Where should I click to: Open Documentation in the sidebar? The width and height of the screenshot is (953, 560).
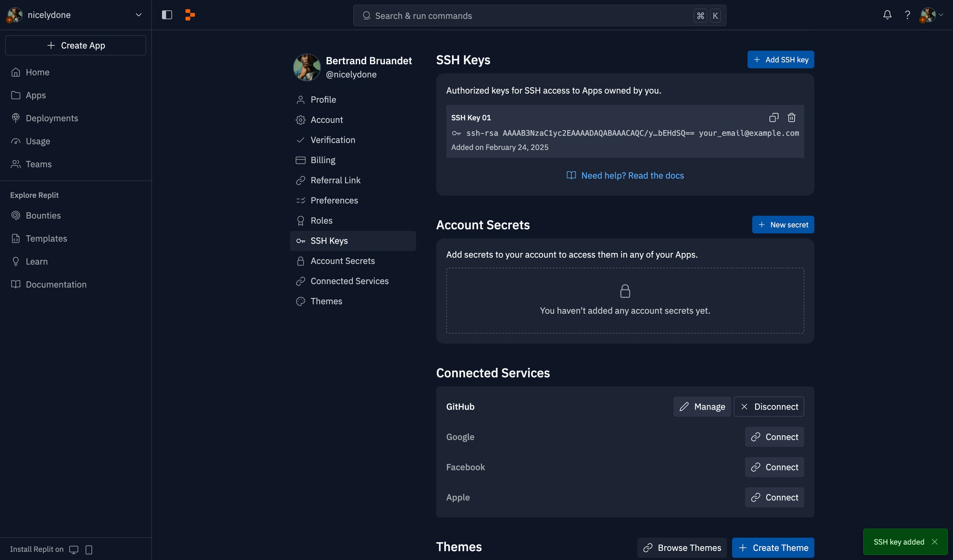tap(75, 285)
